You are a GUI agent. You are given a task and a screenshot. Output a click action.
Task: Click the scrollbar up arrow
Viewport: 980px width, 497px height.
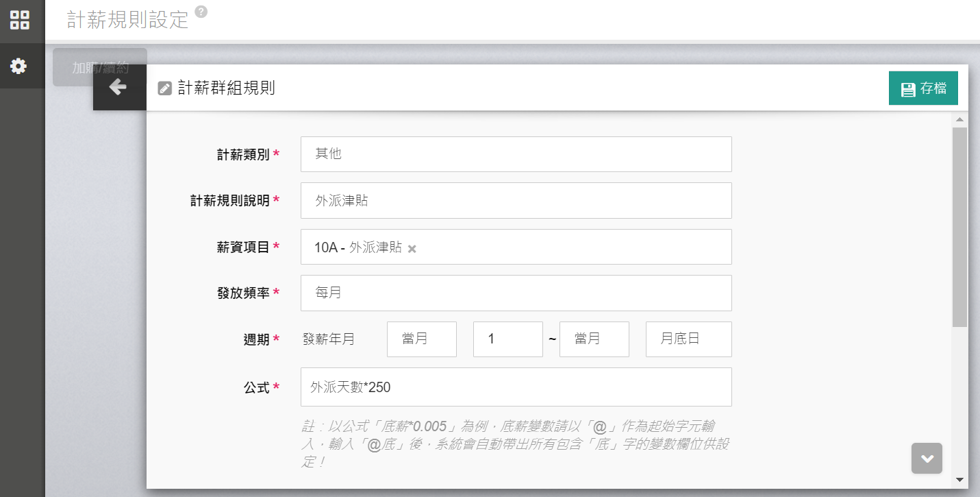point(959,120)
